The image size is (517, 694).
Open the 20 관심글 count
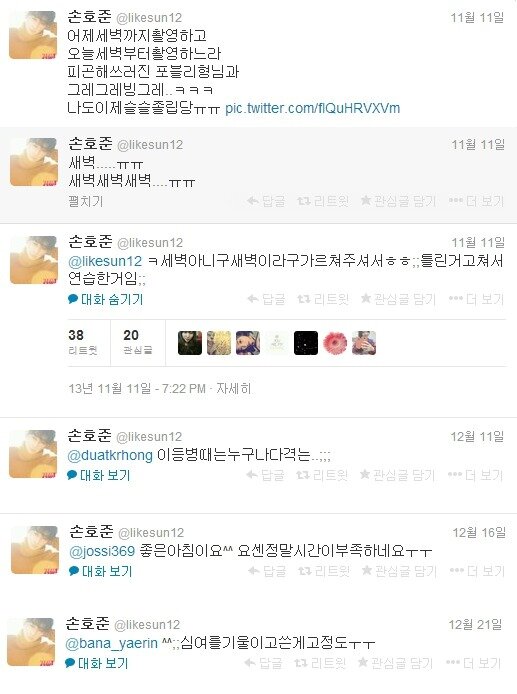(138, 342)
